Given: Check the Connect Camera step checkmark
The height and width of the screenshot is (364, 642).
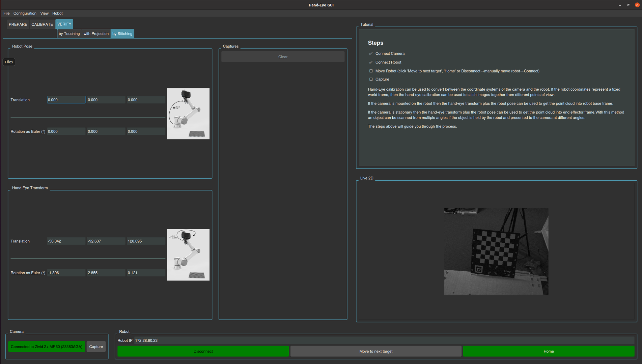Looking at the screenshot, I should 371,54.
